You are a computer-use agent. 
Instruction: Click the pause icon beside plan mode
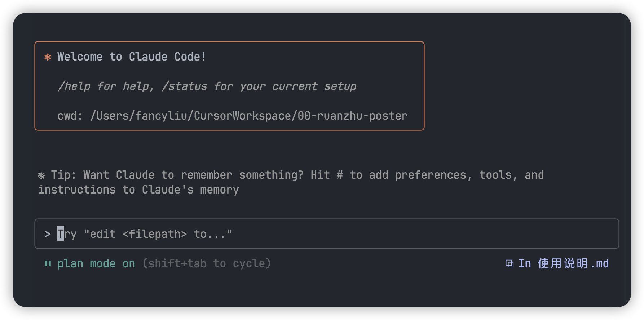48,264
